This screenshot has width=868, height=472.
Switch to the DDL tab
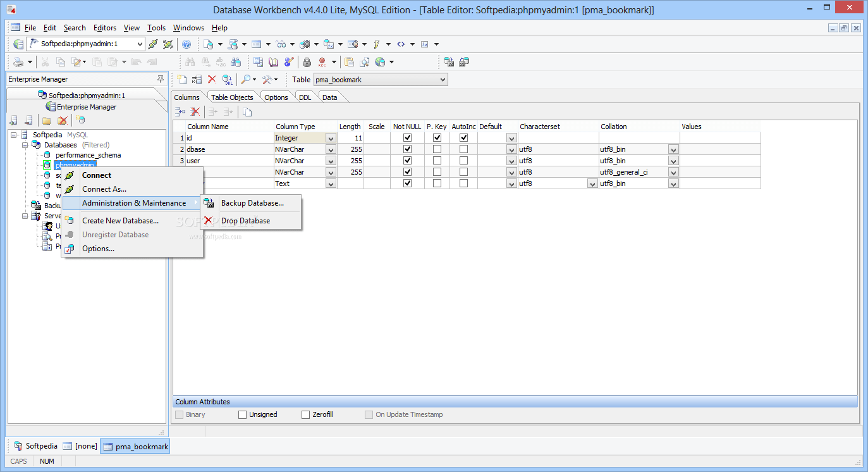(305, 97)
